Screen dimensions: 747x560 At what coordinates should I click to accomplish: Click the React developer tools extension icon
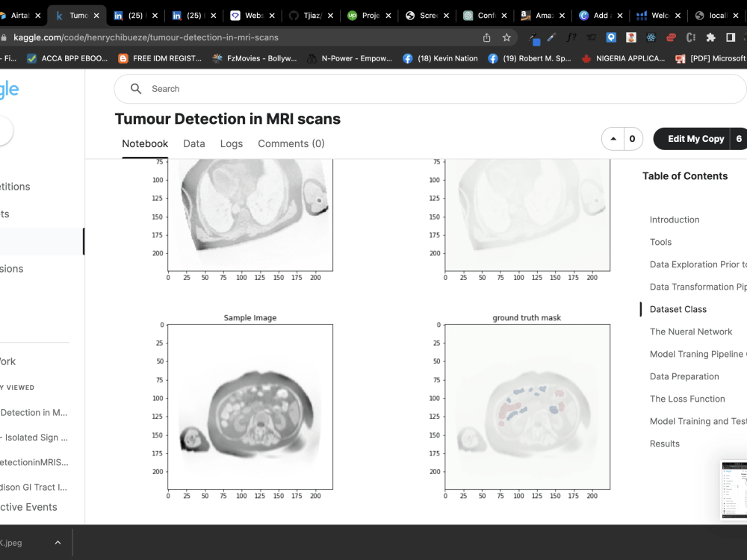tap(651, 37)
